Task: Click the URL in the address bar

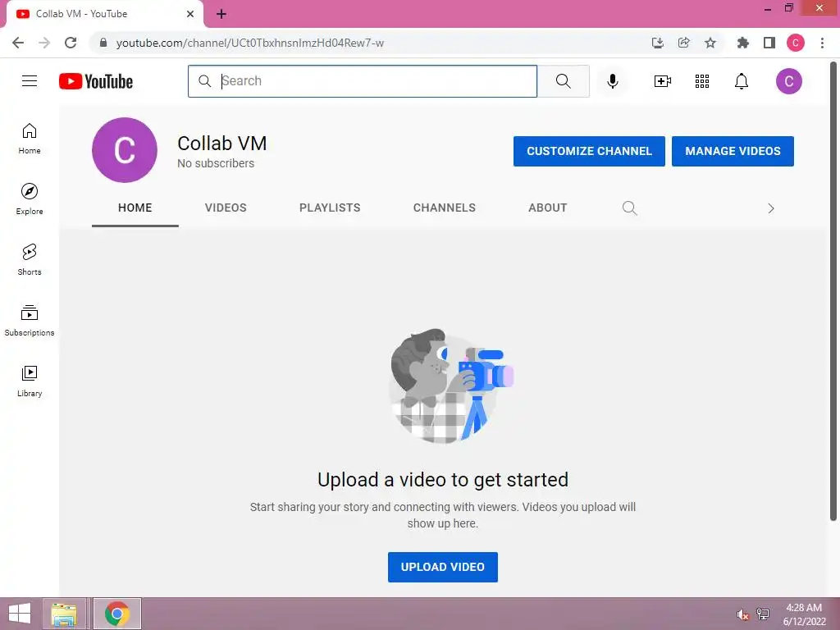Action: coord(249,43)
